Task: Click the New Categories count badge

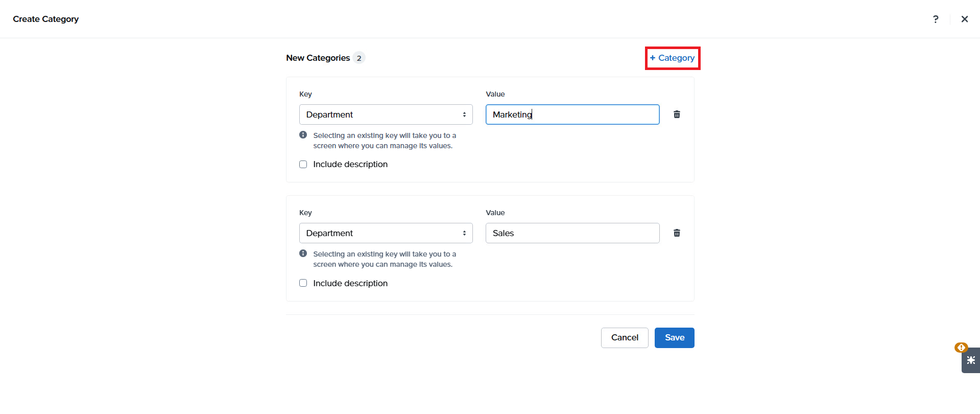Action: click(x=359, y=58)
